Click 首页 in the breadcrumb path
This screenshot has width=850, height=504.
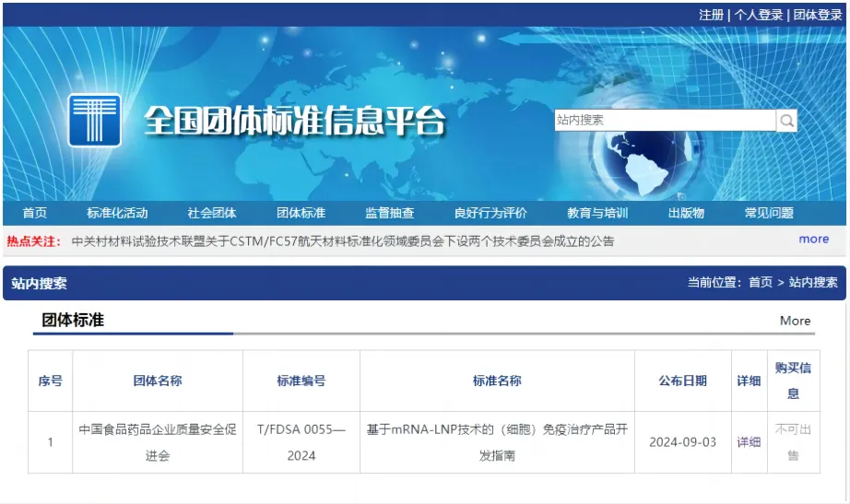click(x=761, y=283)
